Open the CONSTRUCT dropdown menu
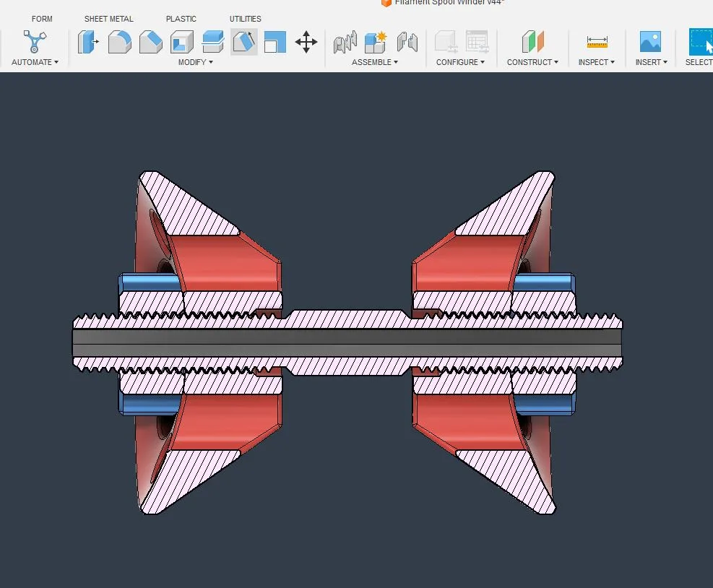The image size is (713, 588). pos(532,62)
